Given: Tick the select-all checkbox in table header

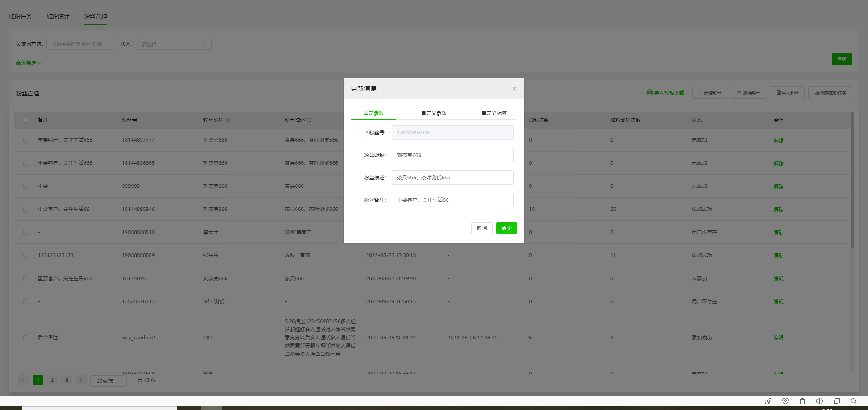Looking at the screenshot, I should pyautogui.click(x=25, y=120).
